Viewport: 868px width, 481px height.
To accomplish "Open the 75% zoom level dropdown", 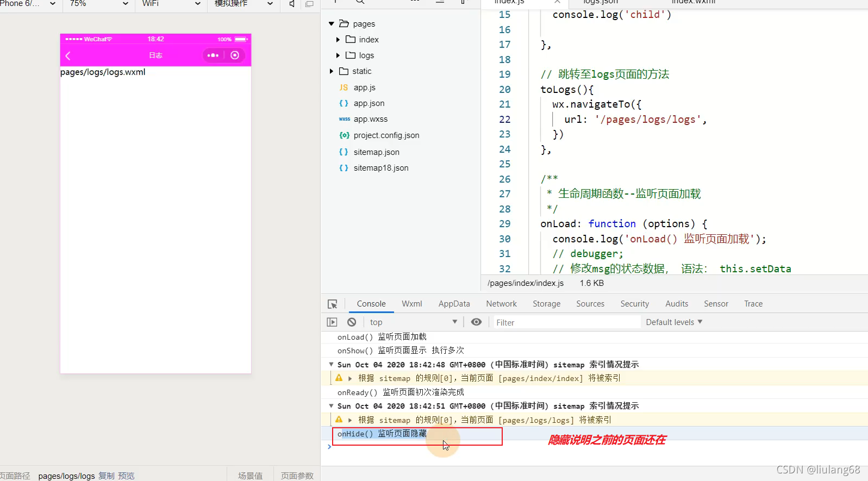I will pyautogui.click(x=99, y=4).
